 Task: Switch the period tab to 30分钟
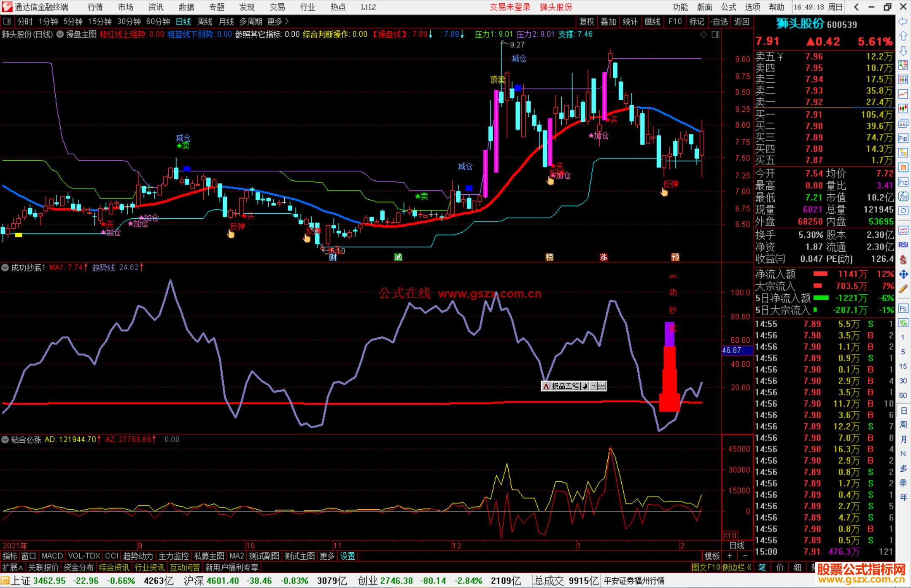[129, 21]
